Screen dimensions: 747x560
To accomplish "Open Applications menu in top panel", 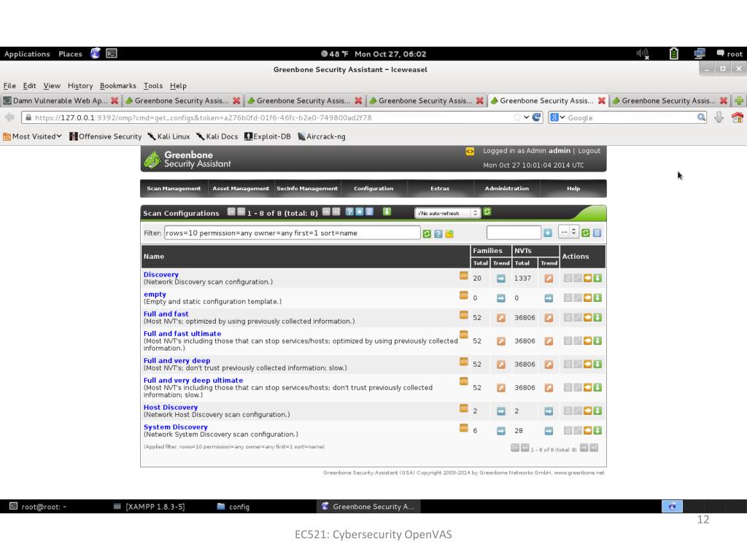I will (x=27, y=54).
